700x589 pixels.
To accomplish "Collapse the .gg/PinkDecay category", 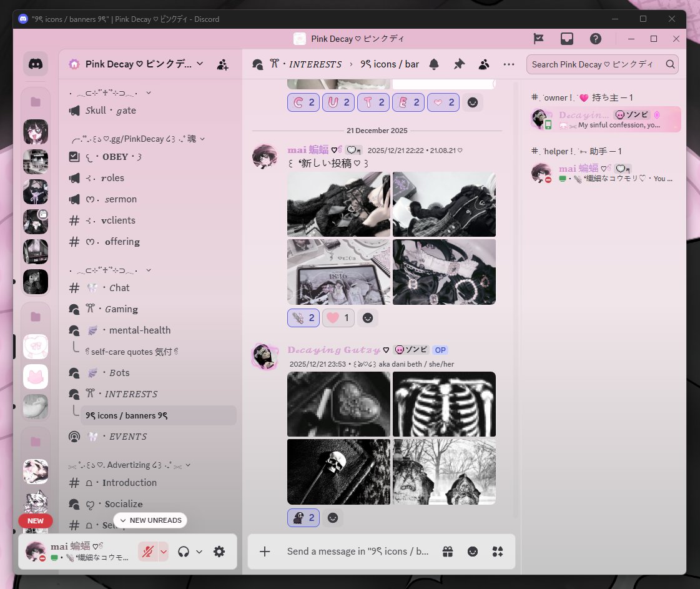I will tap(137, 139).
